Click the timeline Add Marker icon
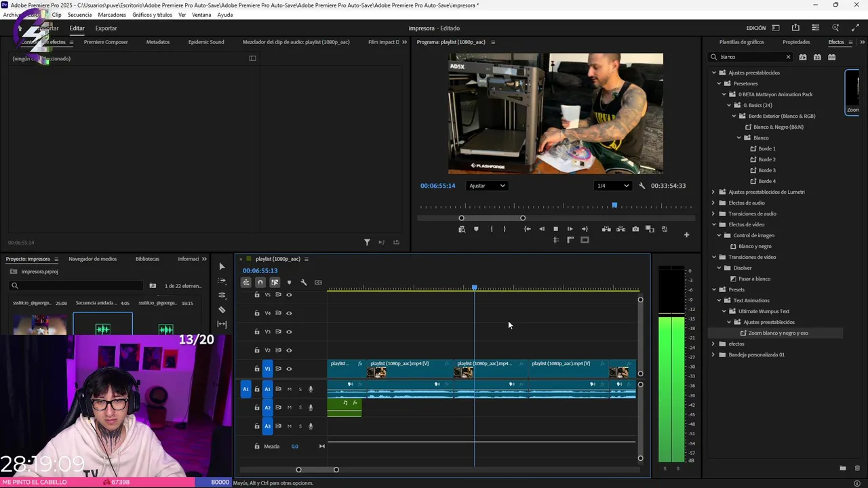Viewport: 868px width, 488px height. (x=289, y=283)
